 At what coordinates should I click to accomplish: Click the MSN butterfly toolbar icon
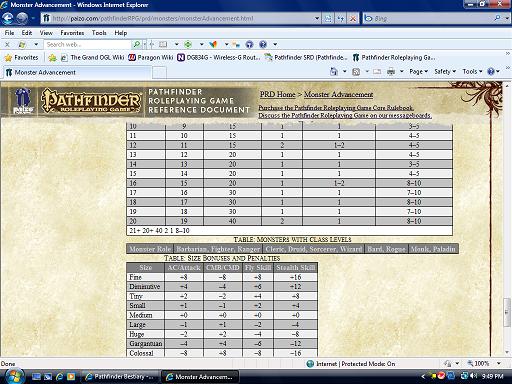click(x=213, y=44)
